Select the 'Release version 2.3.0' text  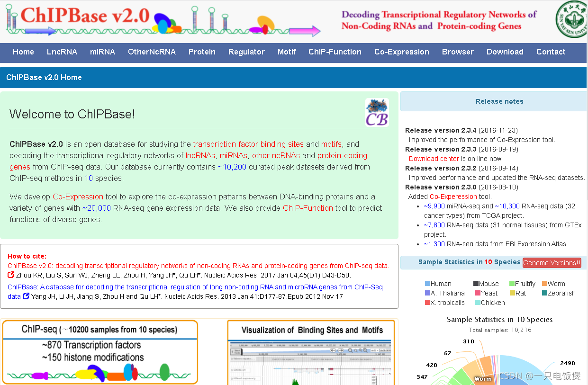(x=441, y=187)
